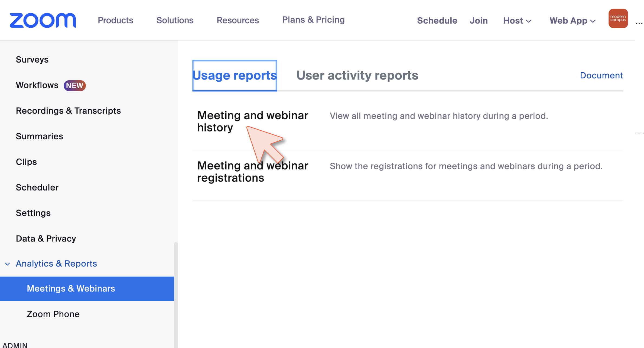Viewport: 644px width, 348px height.
Task: Open Meeting and webinar registrations report
Action: (252, 172)
